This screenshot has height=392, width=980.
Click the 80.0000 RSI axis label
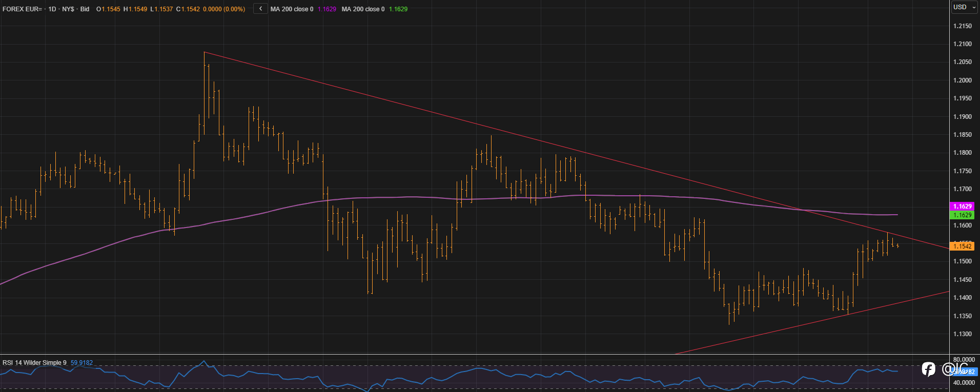click(964, 360)
